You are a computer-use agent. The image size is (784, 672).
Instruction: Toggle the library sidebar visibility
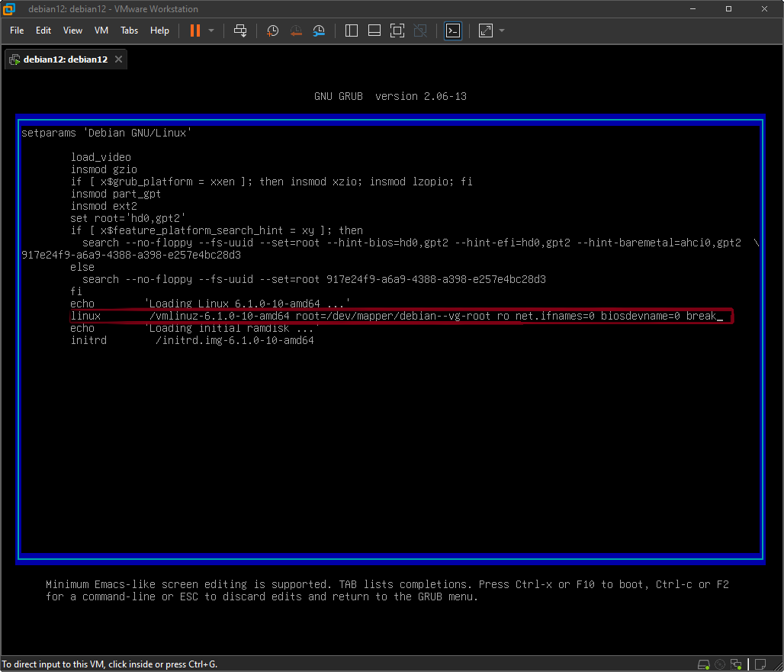point(351,31)
